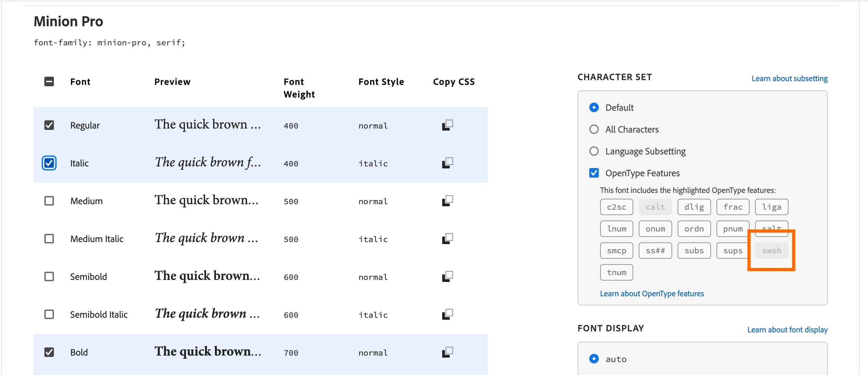Viewport: 868px width, 375px height.
Task: Enable the swsh feature button
Action: click(x=771, y=251)
